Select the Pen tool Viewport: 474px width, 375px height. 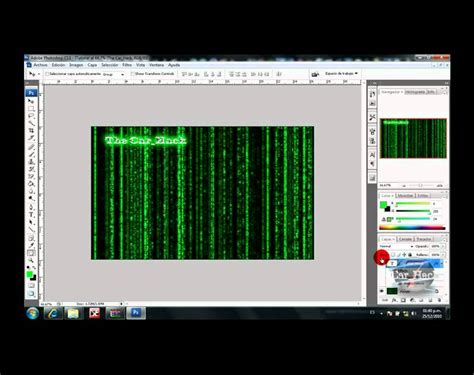31,207
